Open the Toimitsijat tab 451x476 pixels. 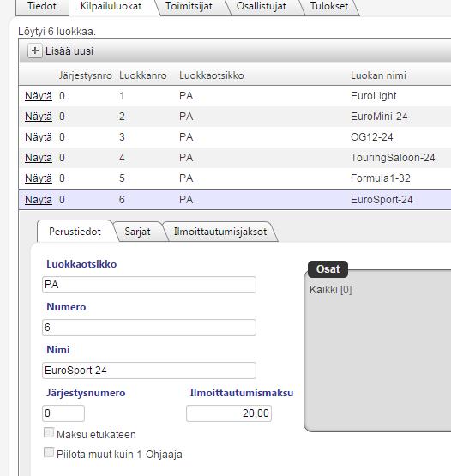[x=189, y=6]
